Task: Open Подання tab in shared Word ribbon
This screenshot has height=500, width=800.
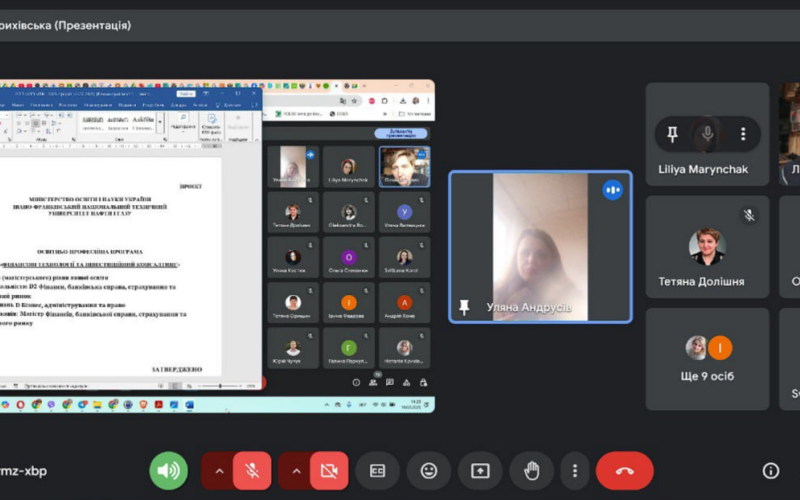Action: [x=127, y=105]
